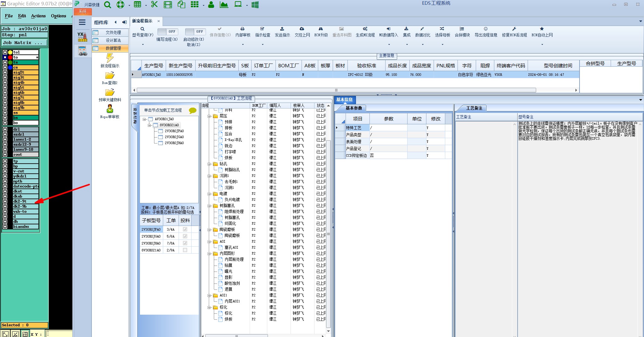Select the 数据管理 category tab
The image size is (644, 337).
[x=110, y=48]
